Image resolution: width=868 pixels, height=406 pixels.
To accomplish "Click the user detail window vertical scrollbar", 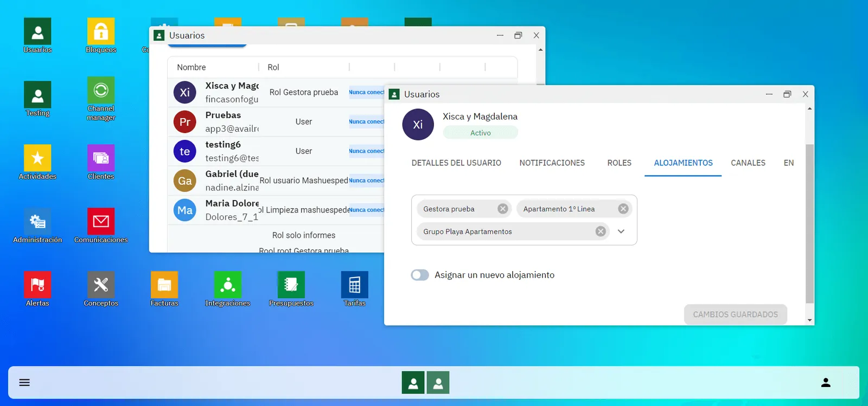I will (809, 223).
